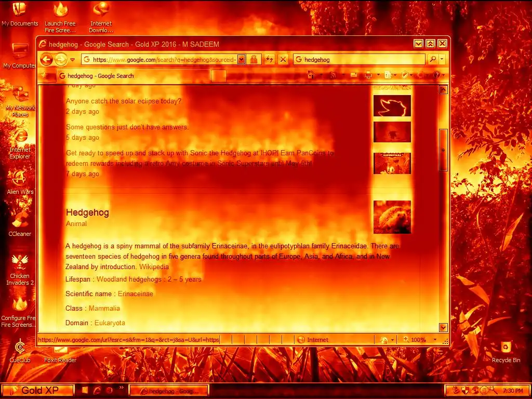532x399 pixels.
Task: Click Internet Explorer quick launch icon on taskbar
Action: coord(97,391)
